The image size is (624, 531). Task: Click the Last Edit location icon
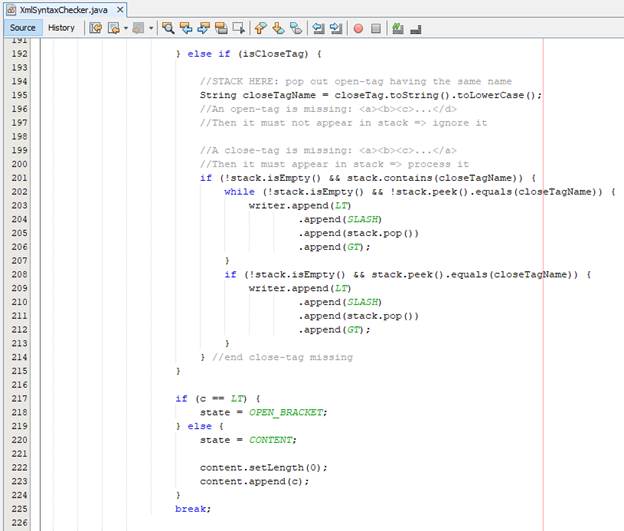[96, 28]
